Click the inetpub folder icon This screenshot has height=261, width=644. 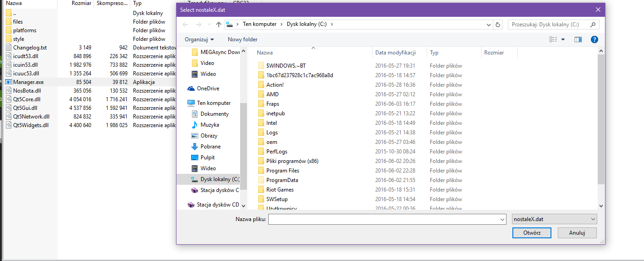point(261,113)
